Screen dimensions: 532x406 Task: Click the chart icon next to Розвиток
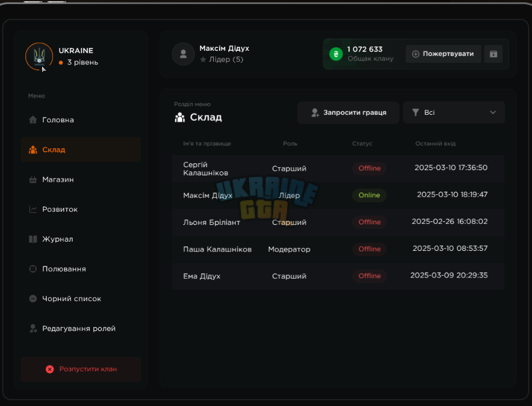pyautogui.click(x=33, y=209)
